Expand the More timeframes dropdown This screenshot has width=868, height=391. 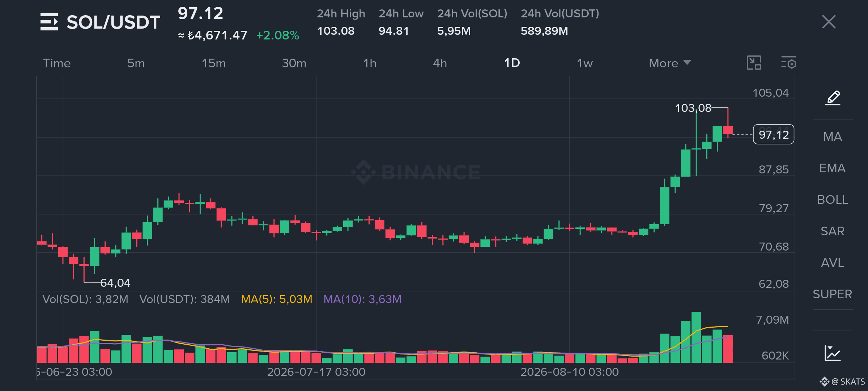(670, 63)
